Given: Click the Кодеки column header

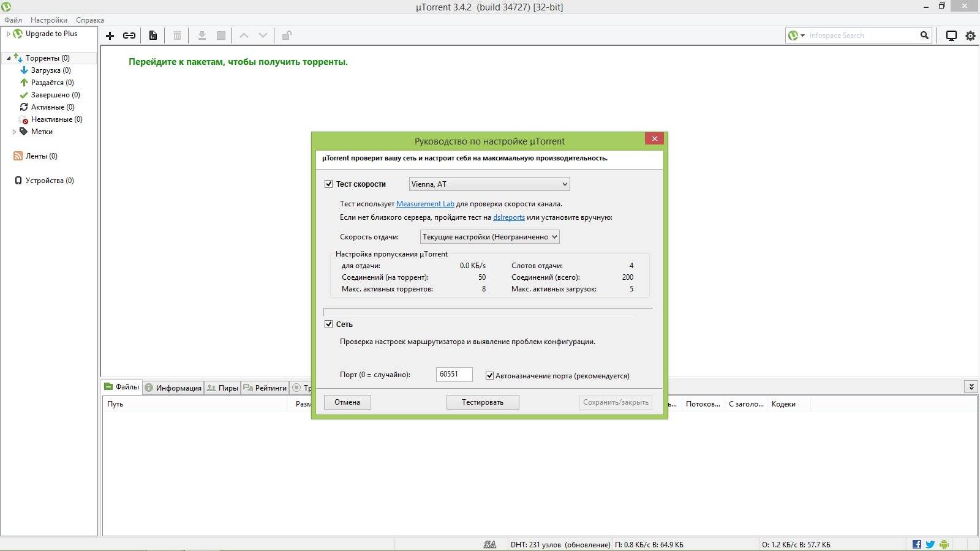Looking at the screenshot, I should (789, 404).
